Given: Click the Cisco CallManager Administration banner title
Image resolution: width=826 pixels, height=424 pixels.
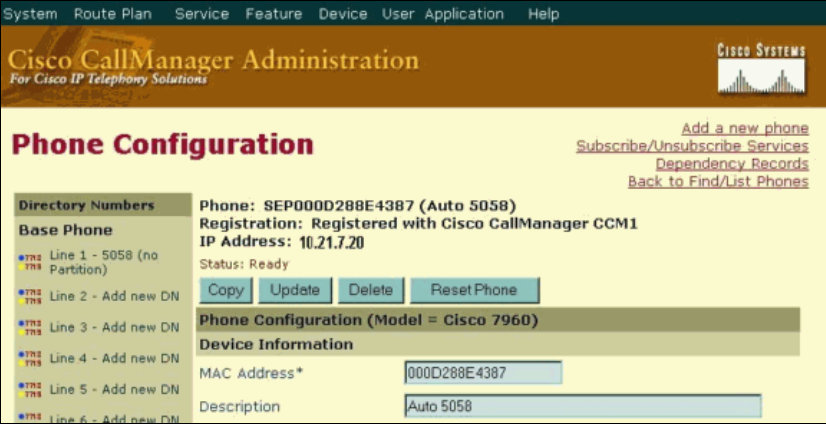Looking at the screenshot, I should tap(213, 61).
